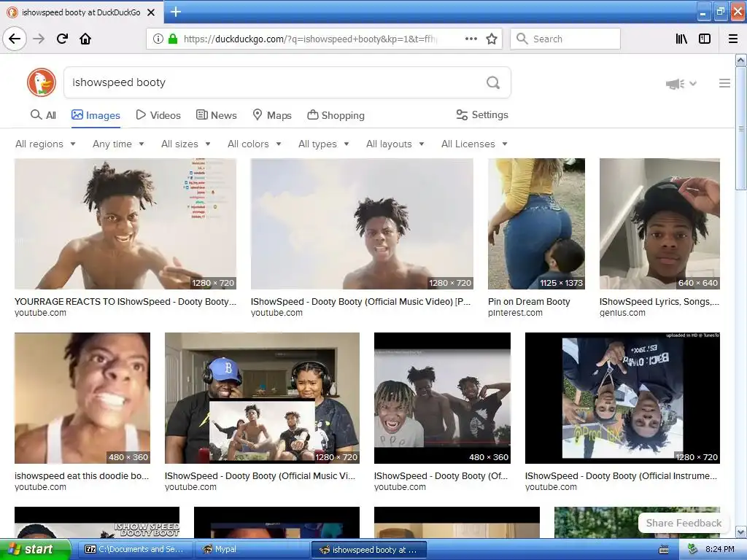Expand the All colors filter
This screenshot has height=560, width=747.
click(x=255, y=144)
